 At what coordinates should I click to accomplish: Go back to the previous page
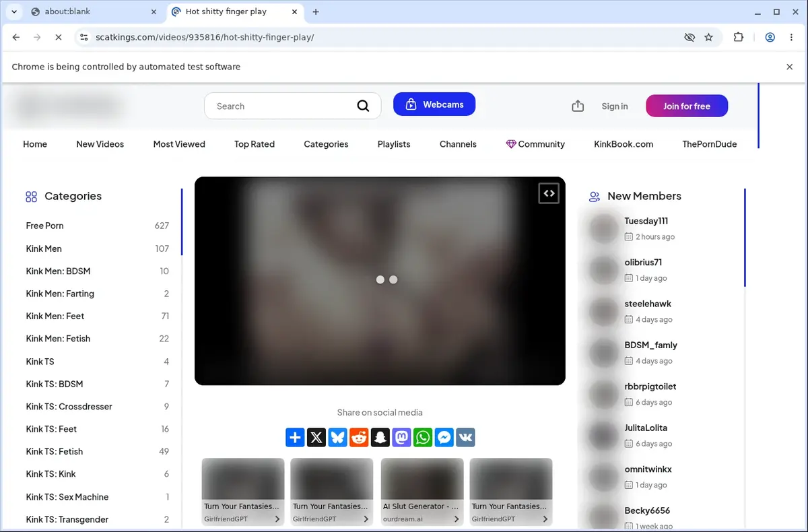click(x=16, y=38)
